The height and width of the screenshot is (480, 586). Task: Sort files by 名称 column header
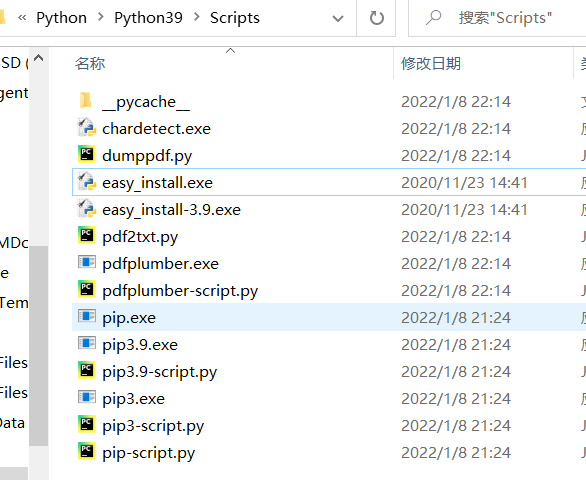[90, 63]
